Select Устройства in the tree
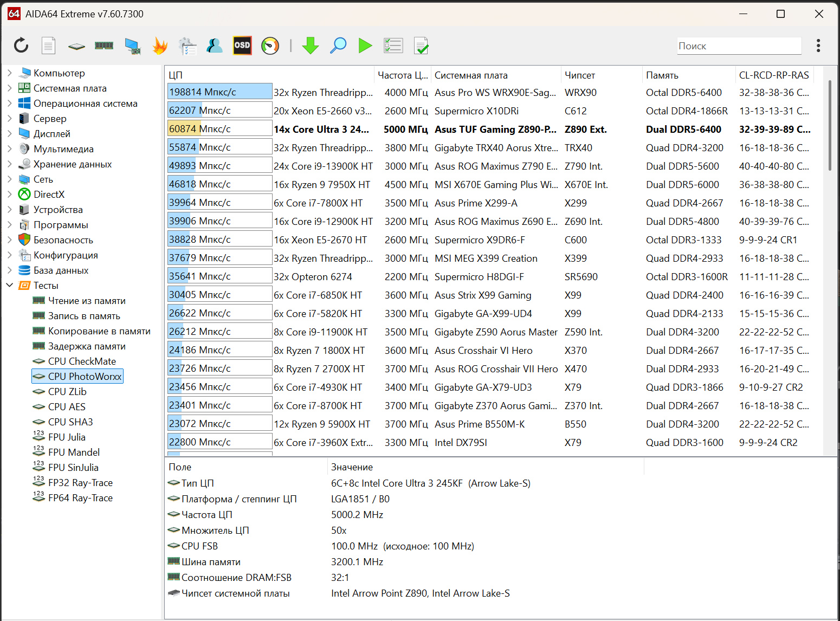 click(58, 209)
